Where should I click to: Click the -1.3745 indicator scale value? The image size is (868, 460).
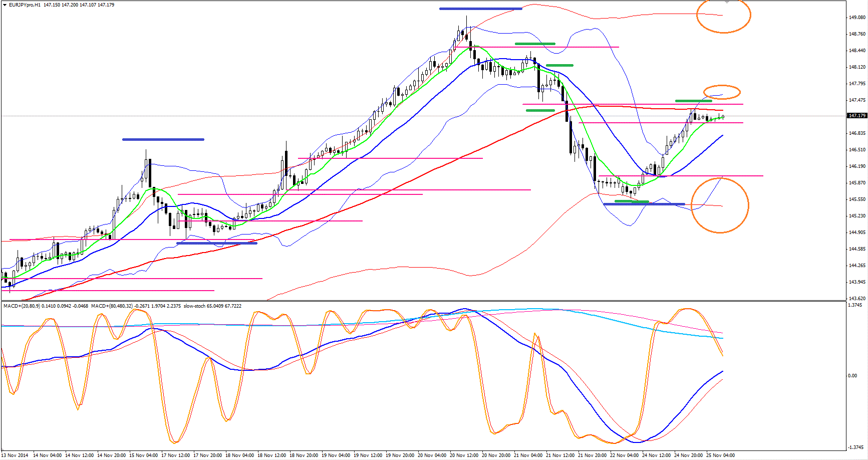855,447
